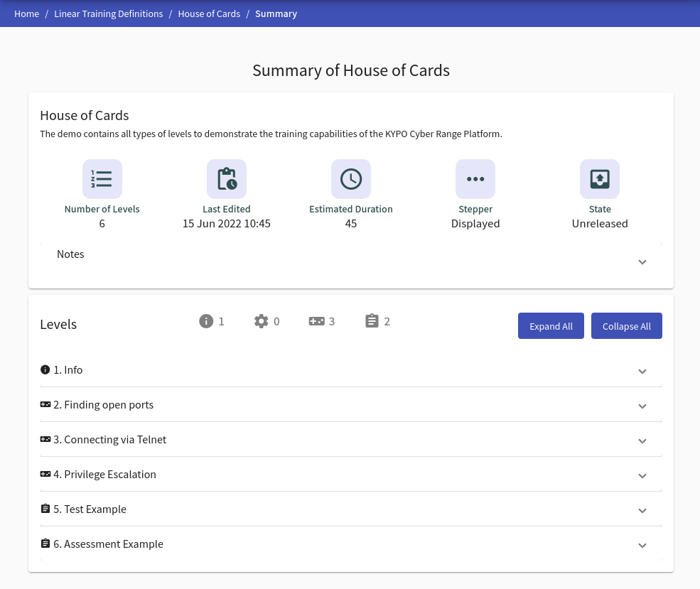Click the date 15 Jun 2022 10:45
The height and width of the screenshot is (589, 700).
(x=226, y=224)
